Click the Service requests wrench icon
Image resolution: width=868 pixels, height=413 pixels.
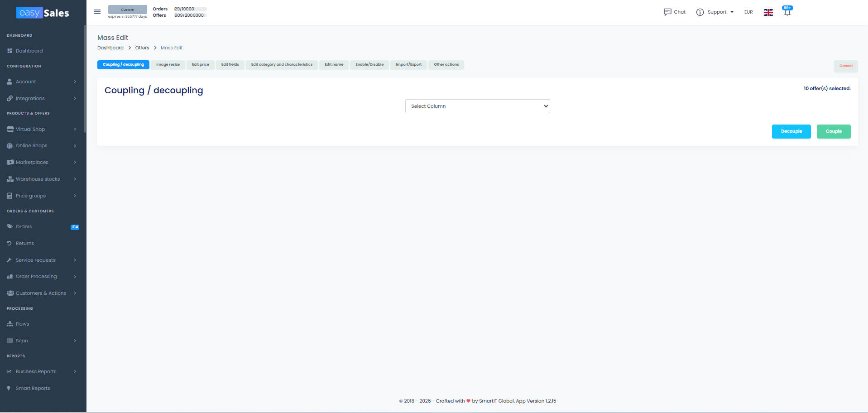point(9,260)
